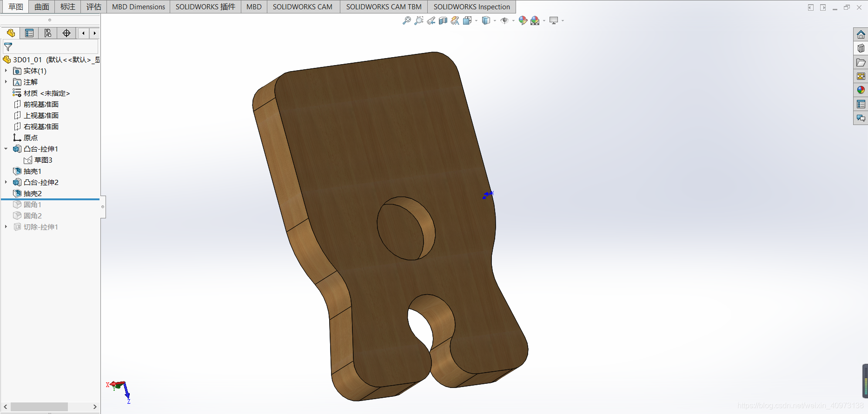868x414 pixels.
Task: Open the Apply Scene dropdown arrow
Action: click(x=544, y=20)
